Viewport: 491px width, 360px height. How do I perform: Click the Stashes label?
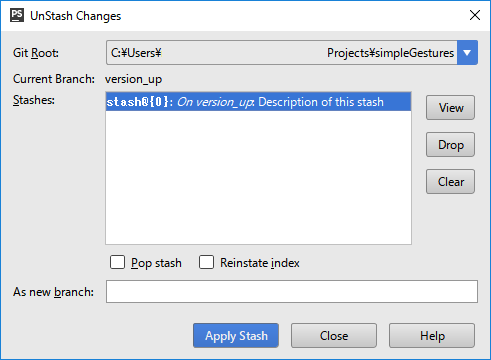pyautogui.click(x=34, y=100)
